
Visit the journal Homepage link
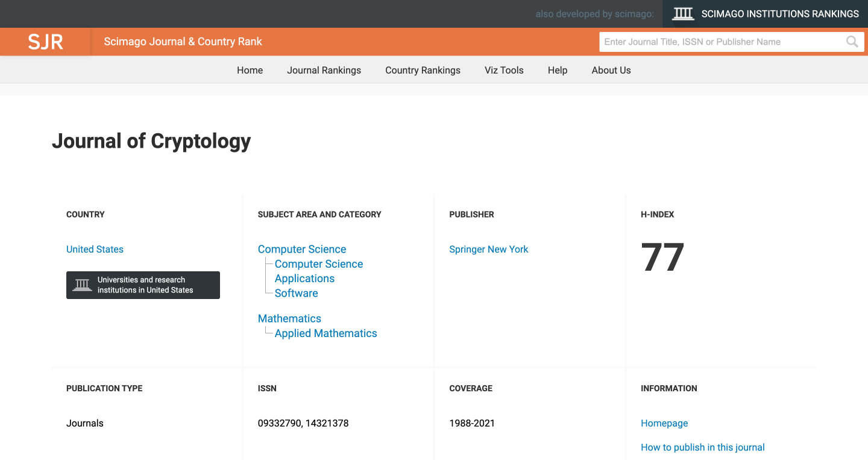(x=664, y=423)
